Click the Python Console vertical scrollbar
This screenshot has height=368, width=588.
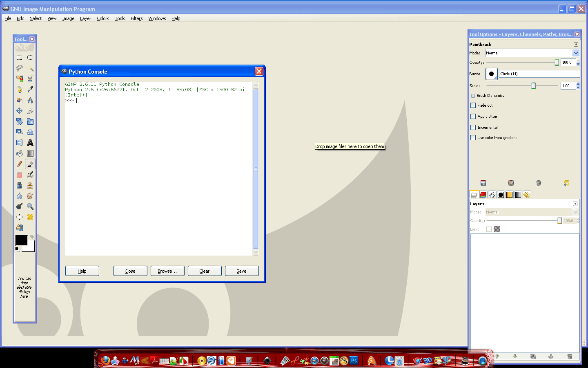click(256, 168)
